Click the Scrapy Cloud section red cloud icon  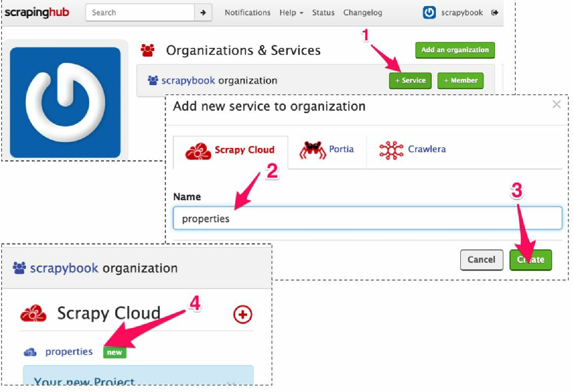coord(33,313)
